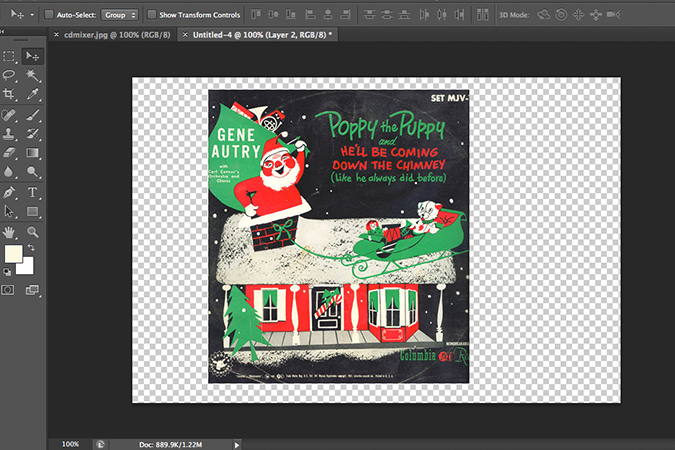The image size is (675, 450).
Task: Select the Path Selection arrow tool
Action: [x=9, y=211]
